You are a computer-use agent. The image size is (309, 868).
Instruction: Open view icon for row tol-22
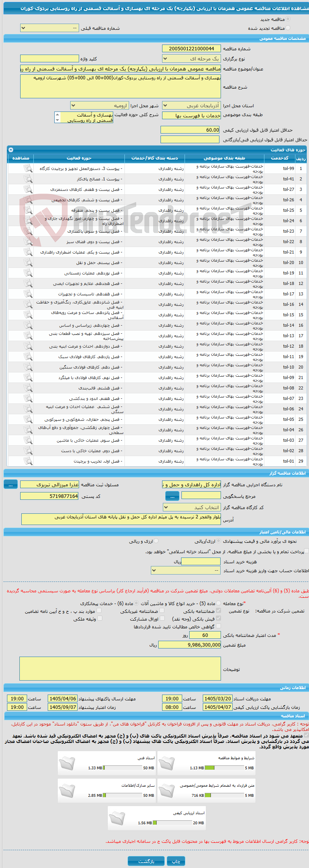28,242
